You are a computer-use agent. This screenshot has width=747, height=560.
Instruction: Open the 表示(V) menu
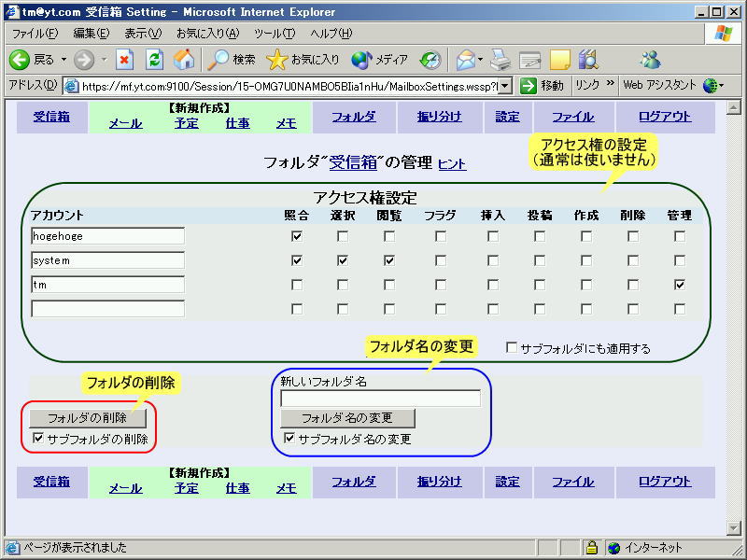coord(143,34)
